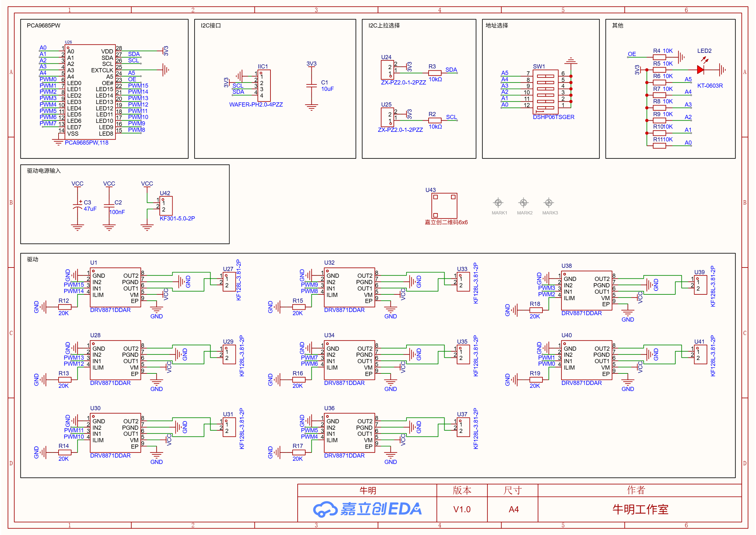The height and width of the screenshot is (535, 756).
Task: Select the U27 KF128L output connector
Action: point(229,282)
